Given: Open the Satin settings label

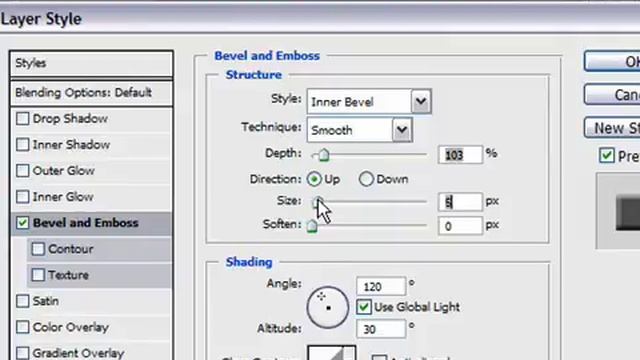Looking at the screenshot, I should coord(46,301).
